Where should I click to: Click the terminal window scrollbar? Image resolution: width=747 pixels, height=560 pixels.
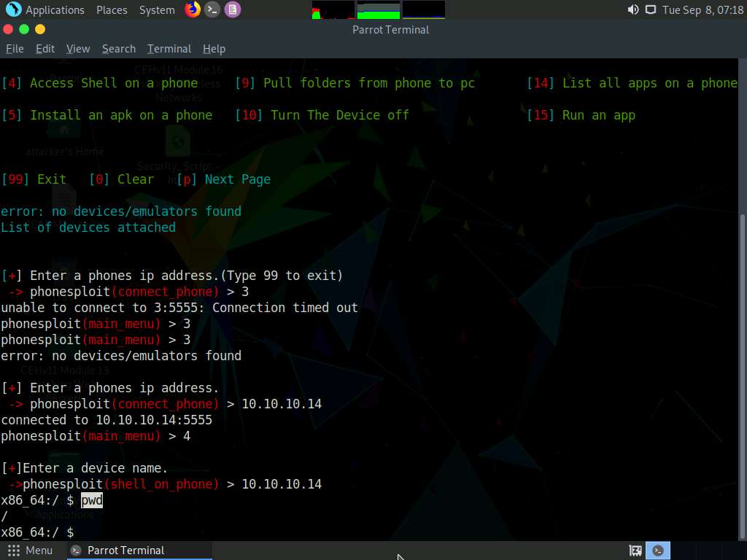(742, 328)
